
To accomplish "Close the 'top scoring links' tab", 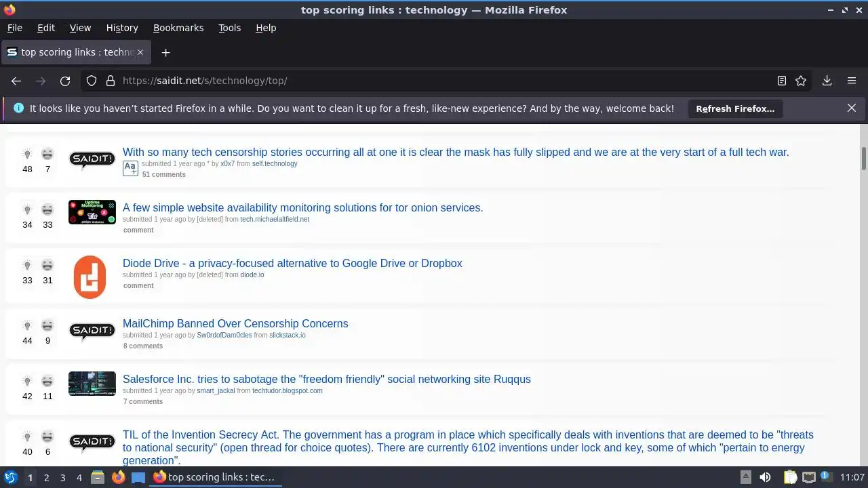I will (x=140, y=52).
